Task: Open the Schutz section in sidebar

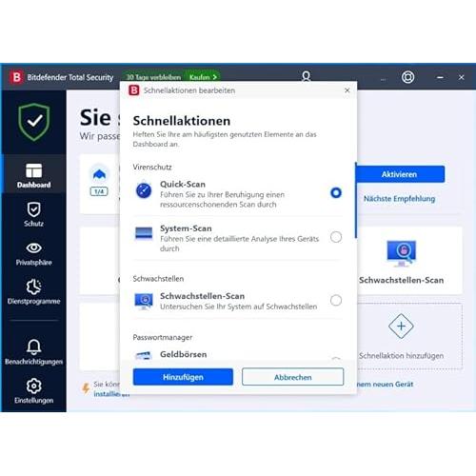Action: [33, 214]
